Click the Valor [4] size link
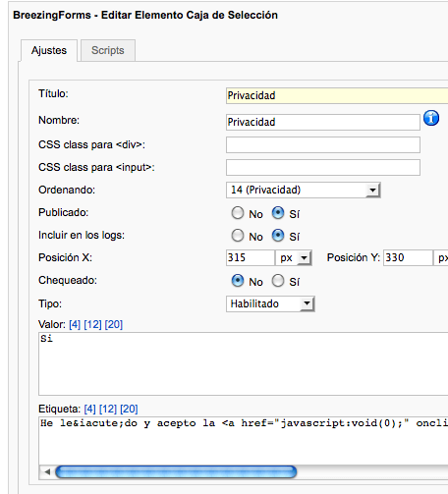 click(x=75, y=324)
